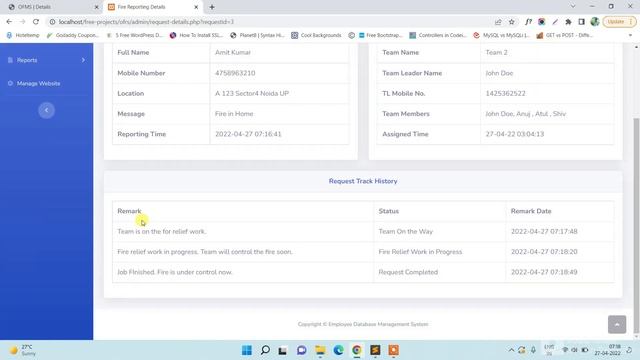Open Sublime Text from taskbar

(x=375, y=350)
